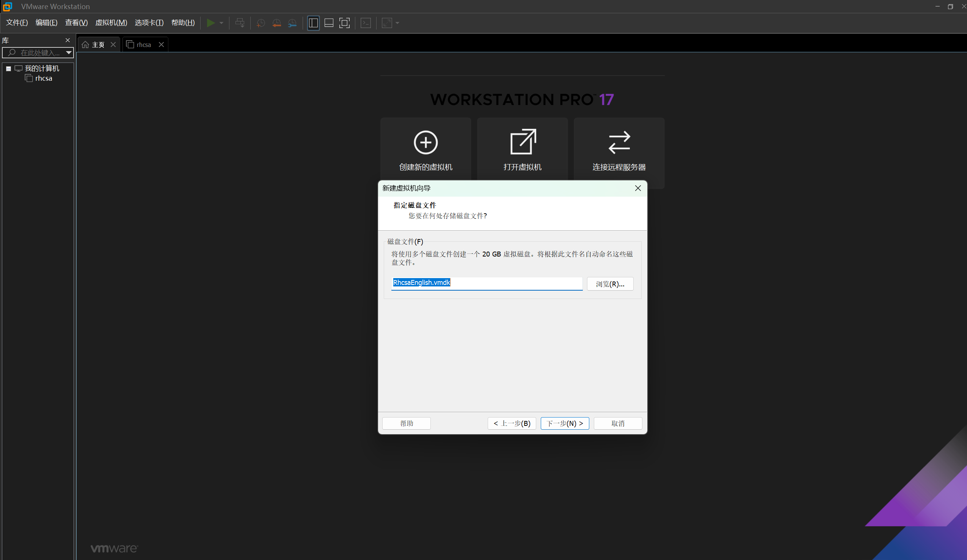
Task: Open the 虚拟机(M) menu
Action: 111,23
